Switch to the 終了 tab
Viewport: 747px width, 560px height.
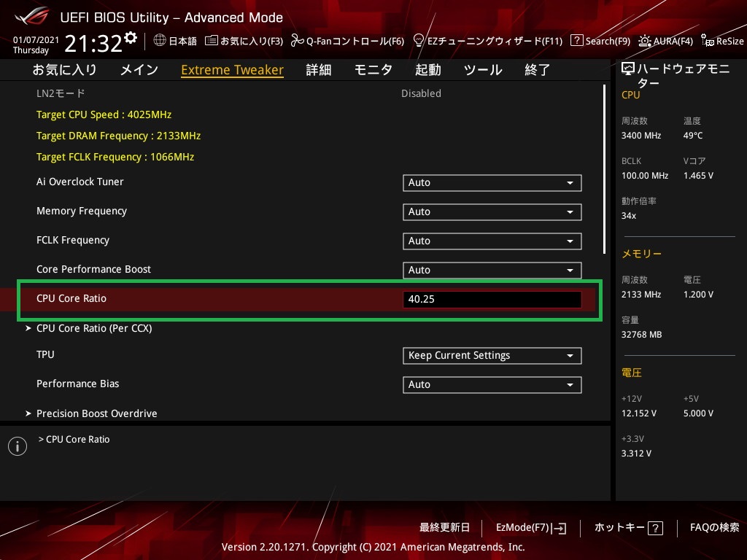(x=538, y=70)
